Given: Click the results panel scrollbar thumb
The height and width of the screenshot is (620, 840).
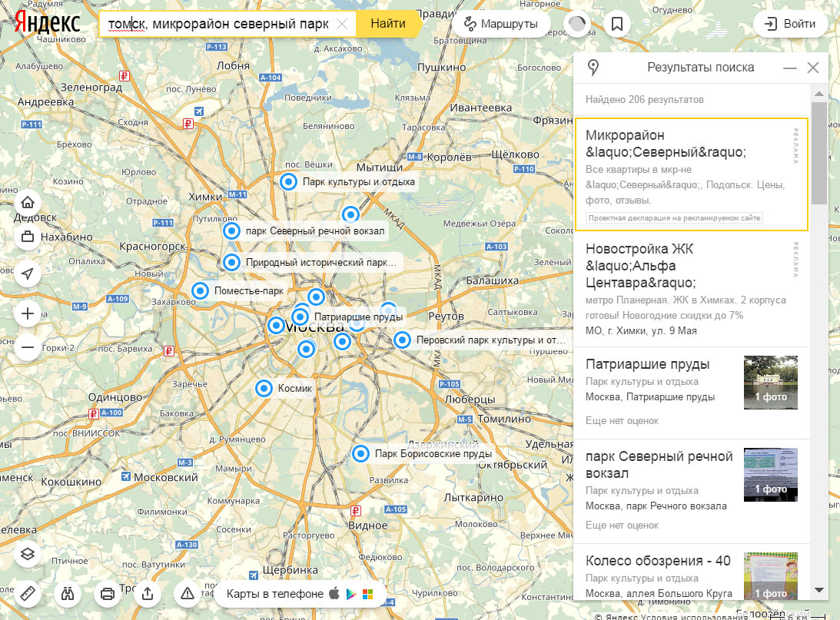Looking at the screenshot, I should (818, 153).
